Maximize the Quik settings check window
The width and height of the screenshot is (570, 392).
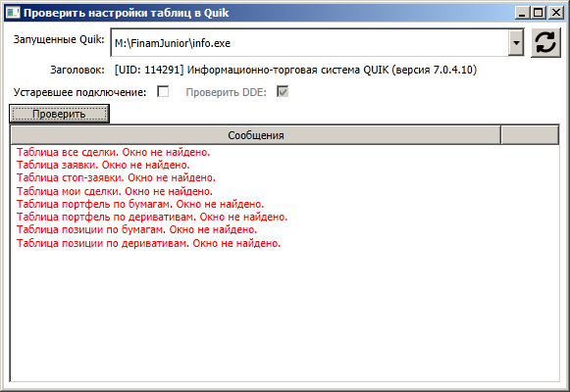(539, 13)
